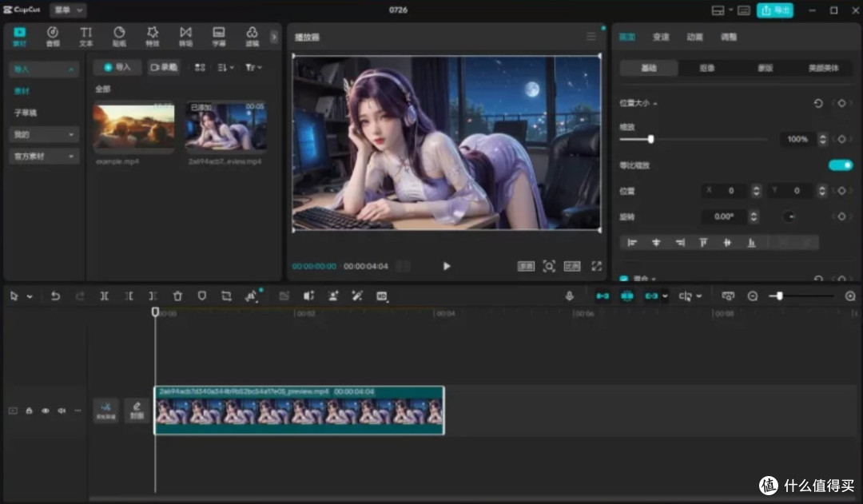Open the 音频 audio library icon
The image size is (863, 504).
coord(53,36)
